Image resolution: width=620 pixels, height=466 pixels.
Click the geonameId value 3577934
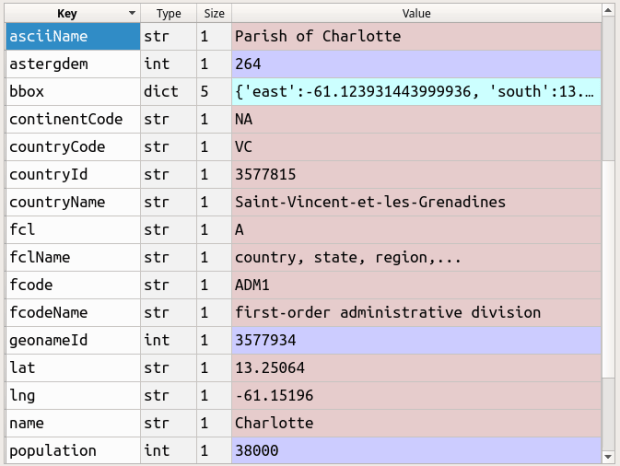click(416, 340)
